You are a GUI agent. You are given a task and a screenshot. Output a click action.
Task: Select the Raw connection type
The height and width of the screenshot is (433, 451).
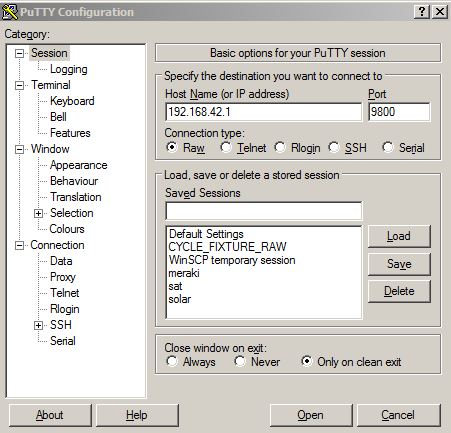[172, 147]
